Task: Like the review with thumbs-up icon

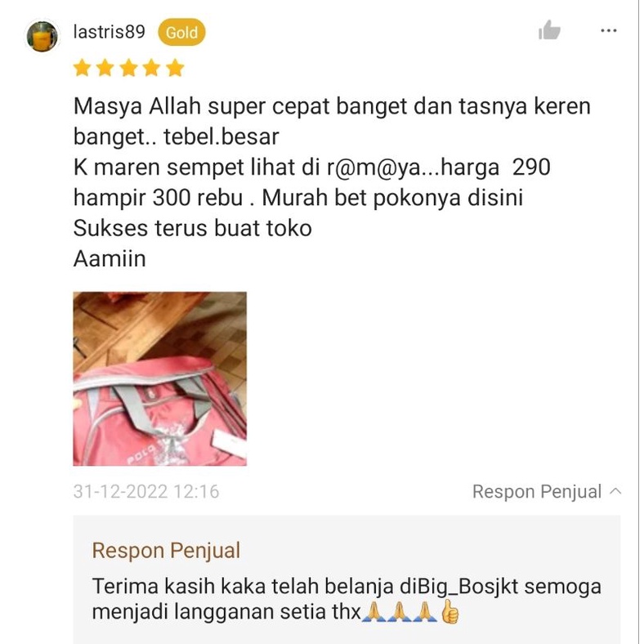Action: click(549, 30)
